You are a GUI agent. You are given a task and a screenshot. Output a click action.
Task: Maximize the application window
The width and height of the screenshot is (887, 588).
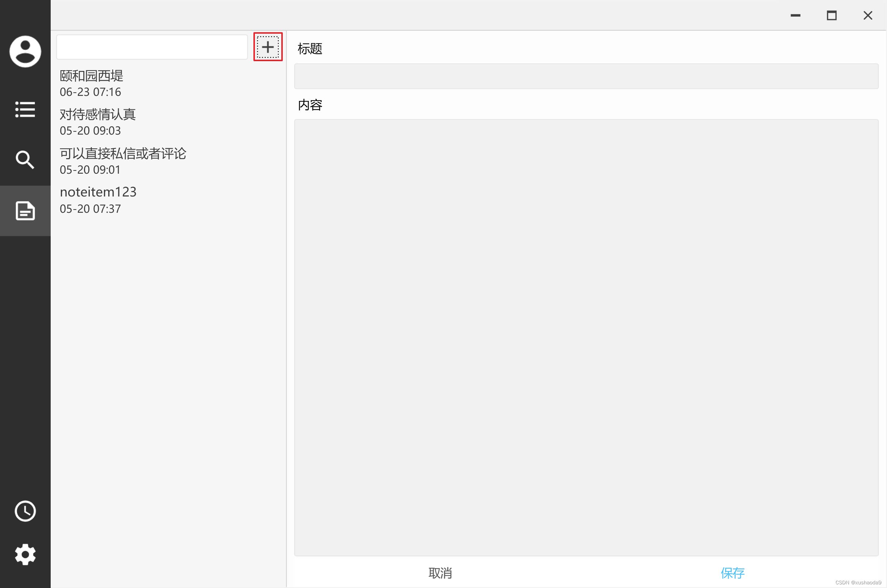point(832,15)
